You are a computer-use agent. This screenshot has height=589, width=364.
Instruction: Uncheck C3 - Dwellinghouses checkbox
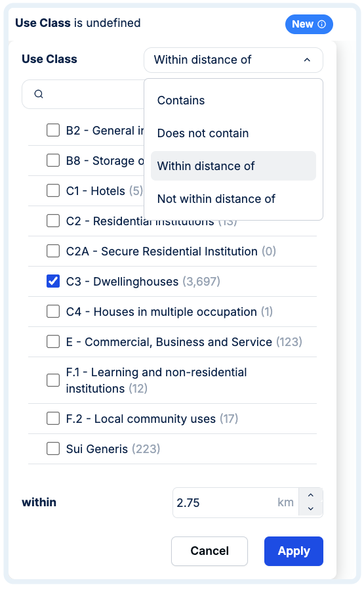click(x=53, y=281)
